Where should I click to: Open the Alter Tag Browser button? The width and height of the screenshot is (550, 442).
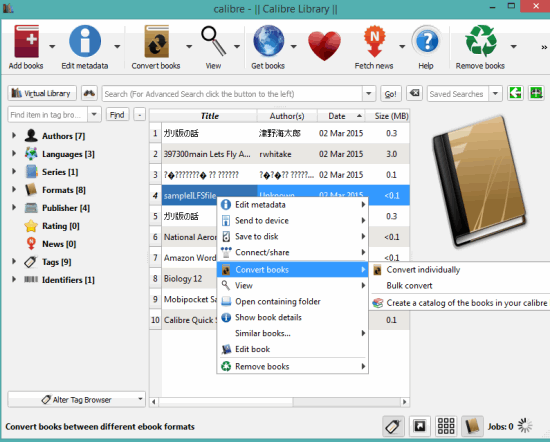76,400
